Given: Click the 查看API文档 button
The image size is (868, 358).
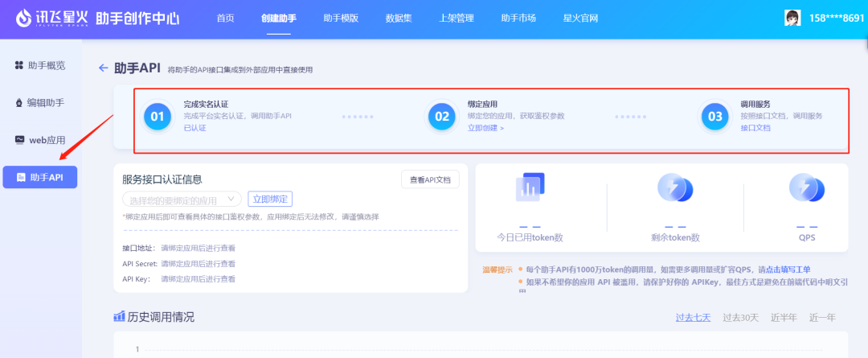Looking at the screenshot, I should click(x=430, y=179).
